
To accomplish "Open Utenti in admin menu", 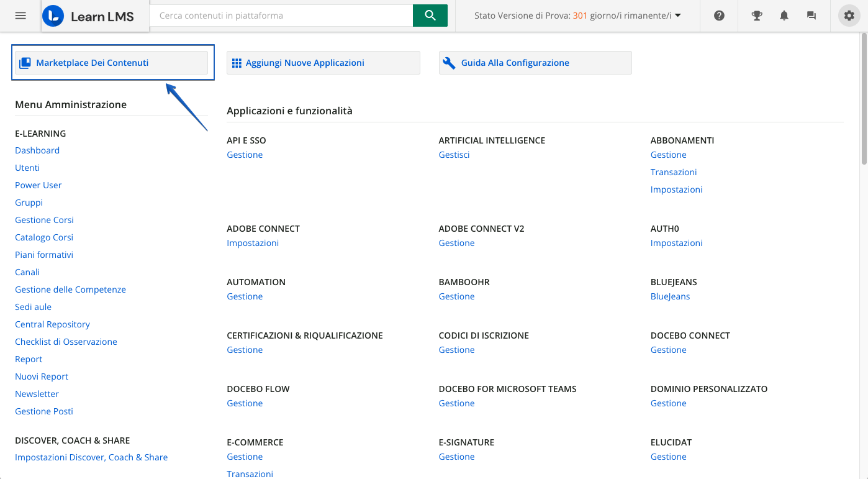I will 27,168.
